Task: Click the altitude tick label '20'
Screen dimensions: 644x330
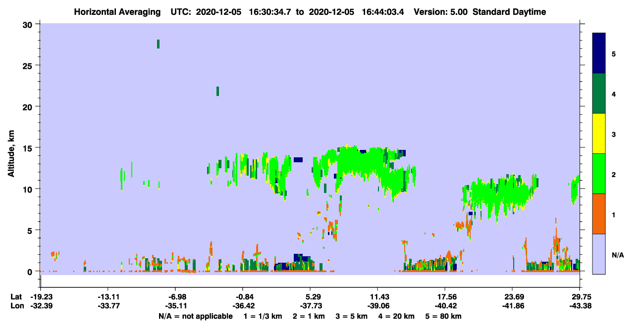Action: pos(29,106)
